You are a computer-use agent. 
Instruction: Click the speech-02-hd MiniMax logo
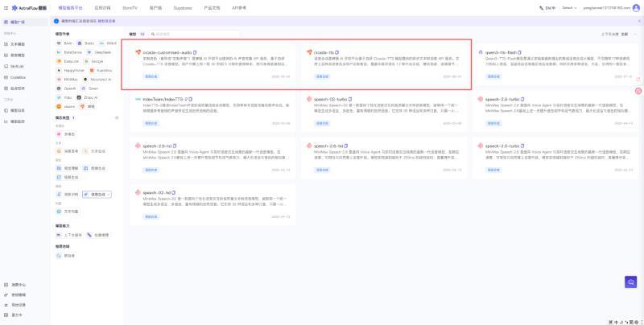tap(138, 192)
